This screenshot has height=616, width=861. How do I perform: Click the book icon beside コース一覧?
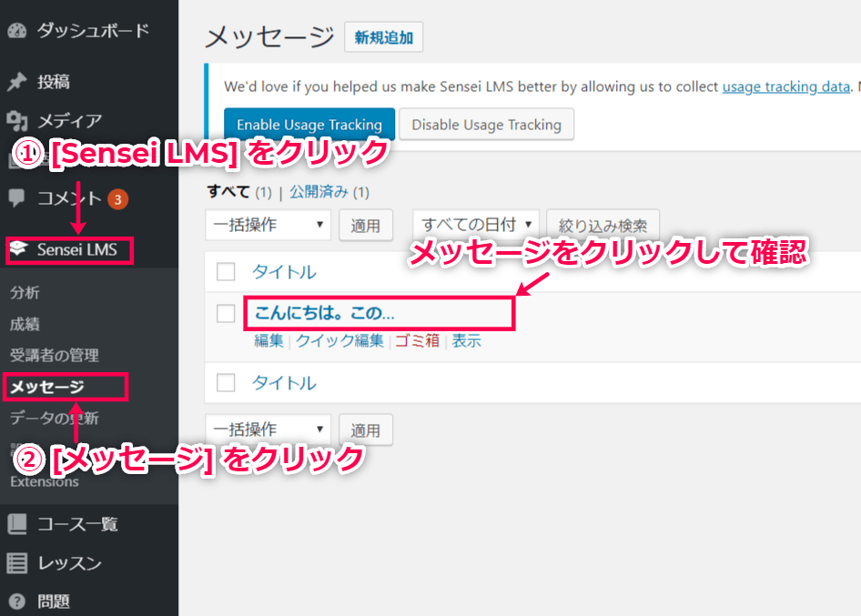pyautogui.click(x=17, y=524)
